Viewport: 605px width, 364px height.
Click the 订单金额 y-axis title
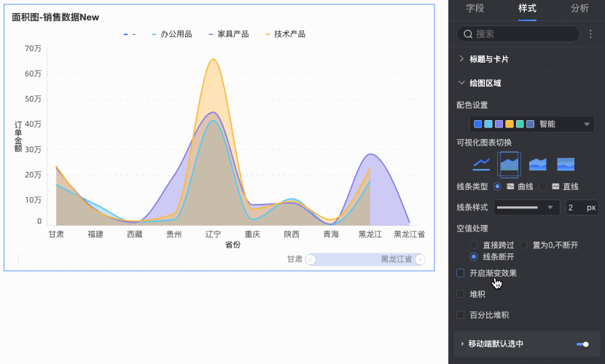tap(18, 137)
